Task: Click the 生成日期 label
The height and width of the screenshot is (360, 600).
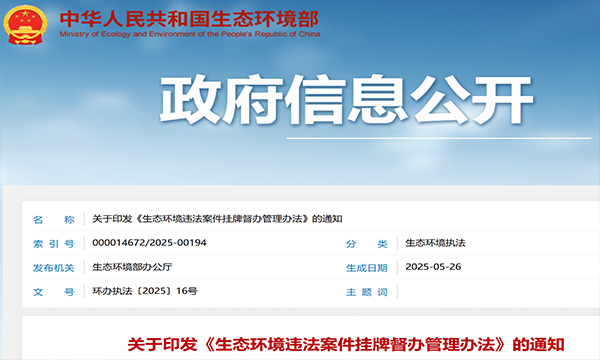Action: (367, 268)
